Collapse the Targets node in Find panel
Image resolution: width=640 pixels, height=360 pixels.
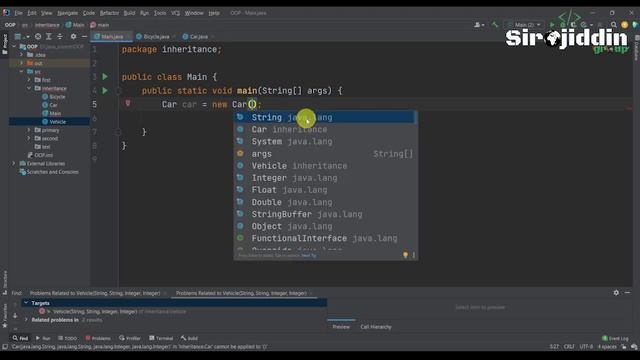26,303
